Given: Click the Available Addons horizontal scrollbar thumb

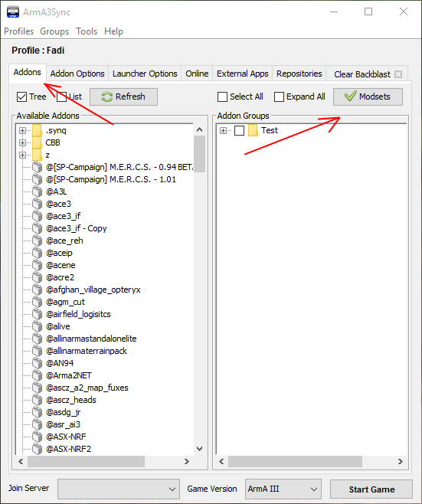Looking at the screenshot, I should coord(86,462).
